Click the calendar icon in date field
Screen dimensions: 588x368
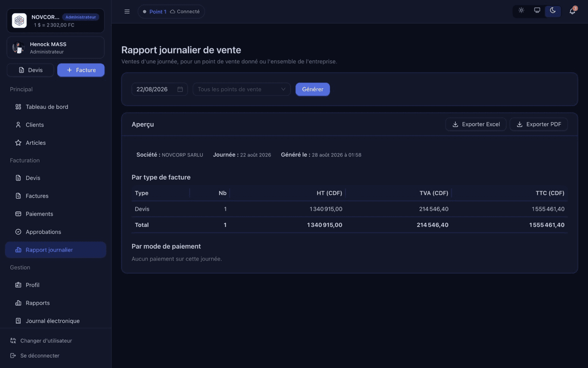coord(180,89)
